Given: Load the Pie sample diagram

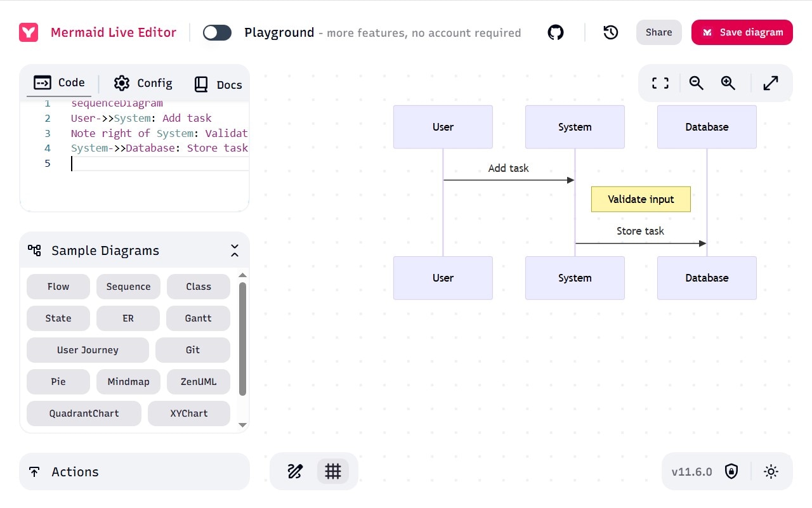Looking at the screenshot, I should [x=58, y=382].
